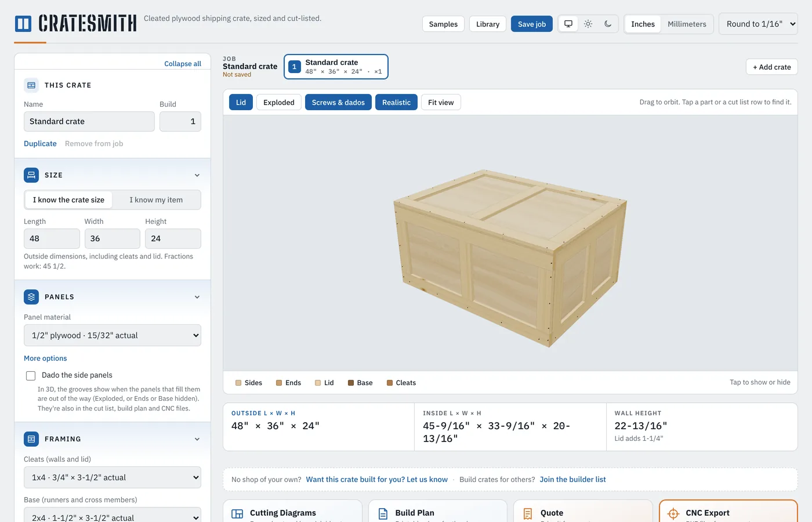
Task: Click the crate Name input field
Action: coord(89,121)
